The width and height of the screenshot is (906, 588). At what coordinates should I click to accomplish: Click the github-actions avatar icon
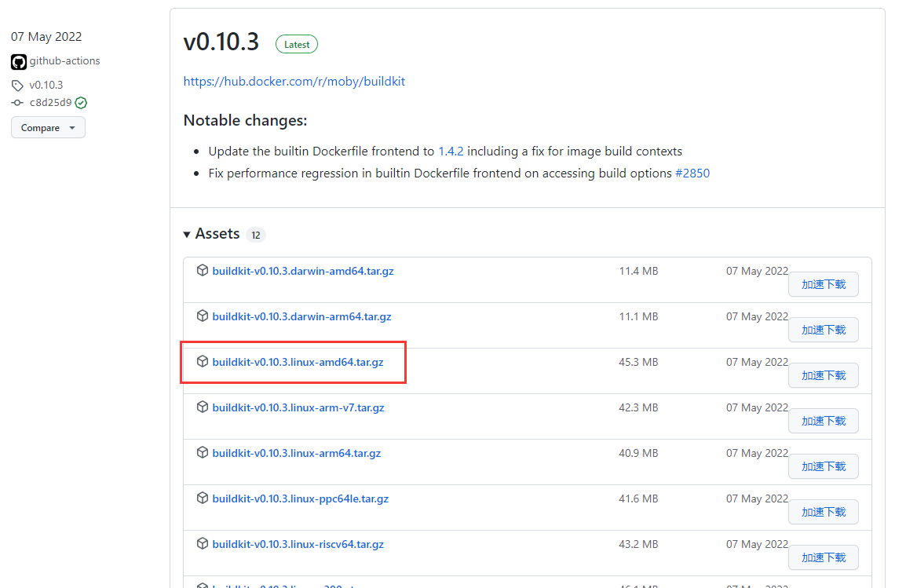tap(19, 61)
